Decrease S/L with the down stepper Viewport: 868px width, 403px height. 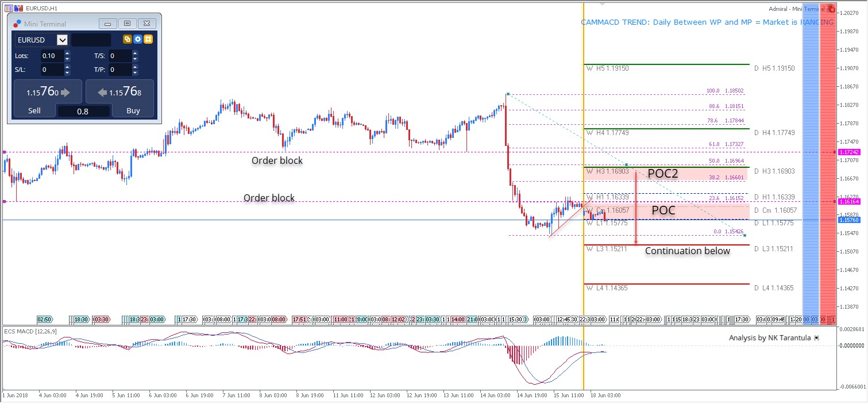tap(67, 73)
